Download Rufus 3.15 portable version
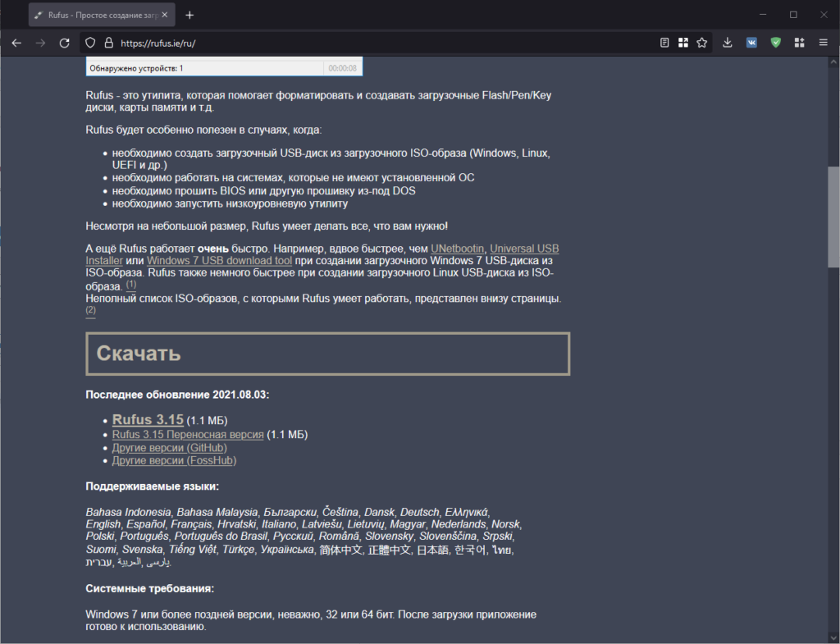840x644 pixels. pos(188,435)
